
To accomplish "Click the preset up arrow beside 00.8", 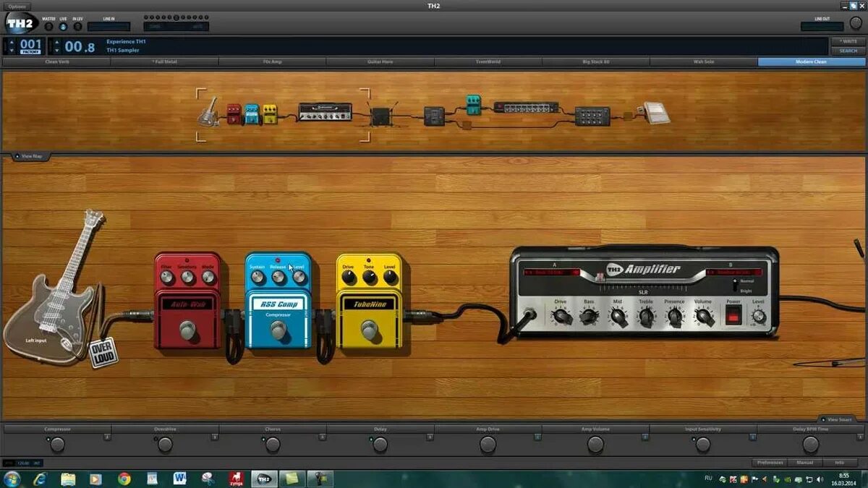I will pos(57,42).
